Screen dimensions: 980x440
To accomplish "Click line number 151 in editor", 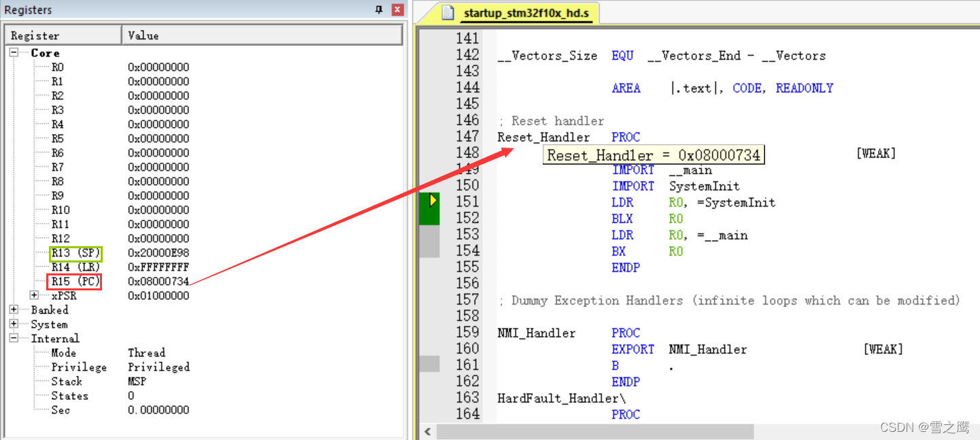I will click(x=467, y=202).
